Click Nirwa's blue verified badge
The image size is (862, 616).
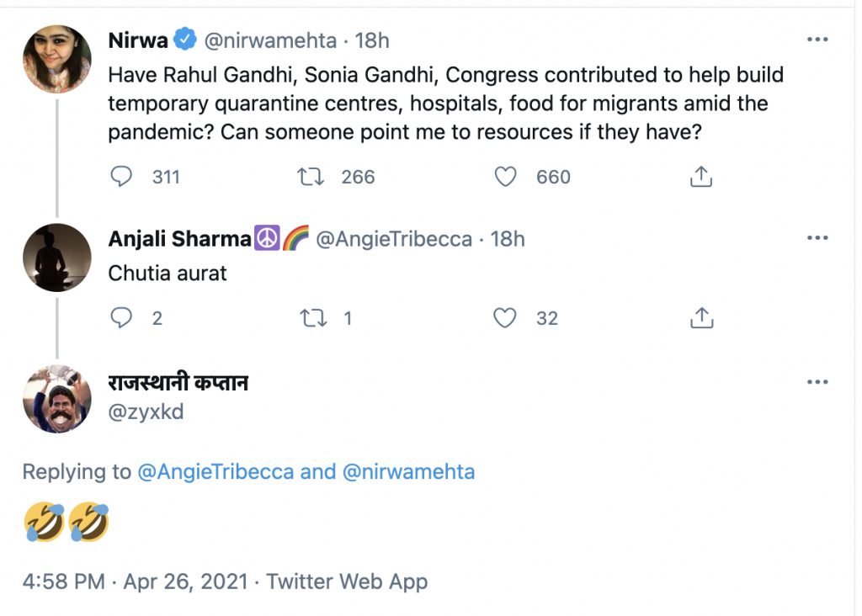pos(185,40)
